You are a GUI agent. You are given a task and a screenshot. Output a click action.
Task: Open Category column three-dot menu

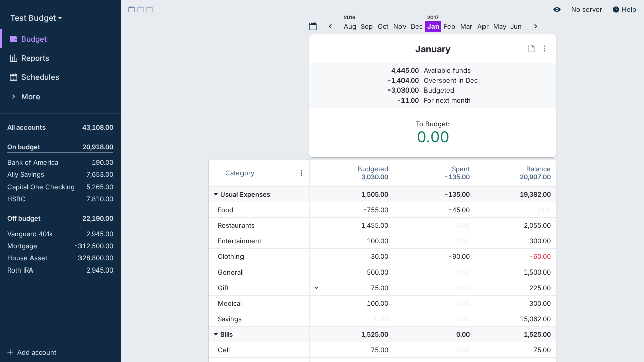point(301,173)
